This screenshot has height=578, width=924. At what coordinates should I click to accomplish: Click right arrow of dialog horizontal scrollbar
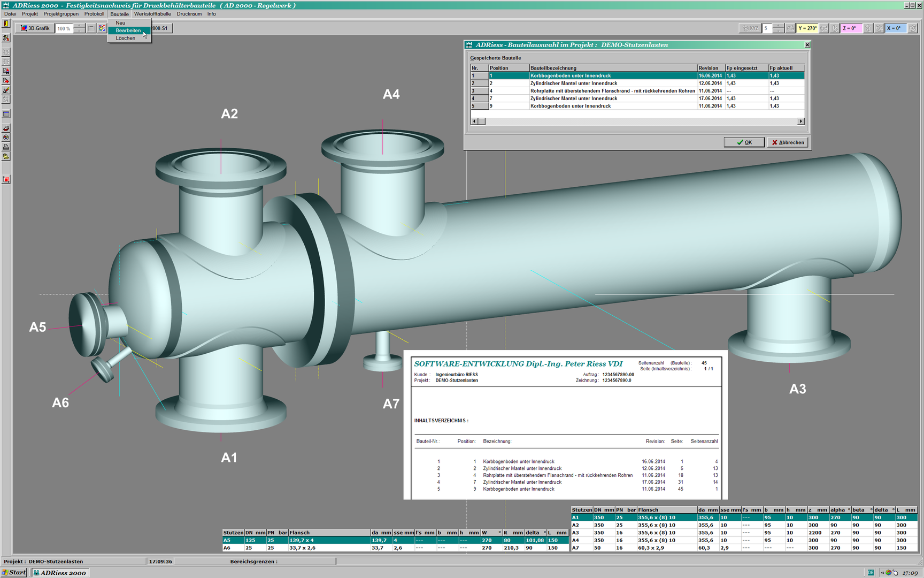tap(800, 121)
